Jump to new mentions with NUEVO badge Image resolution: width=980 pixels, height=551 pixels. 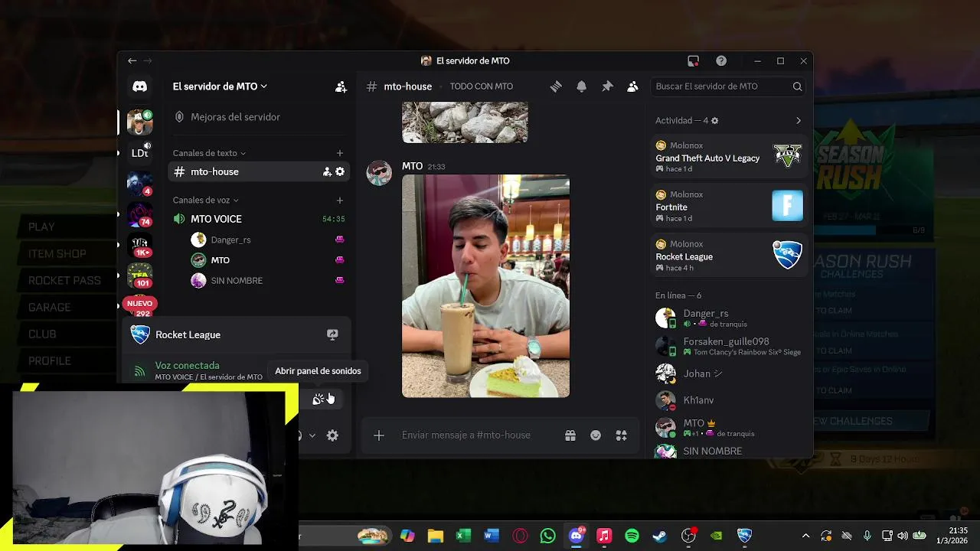[x=139, y=304]
